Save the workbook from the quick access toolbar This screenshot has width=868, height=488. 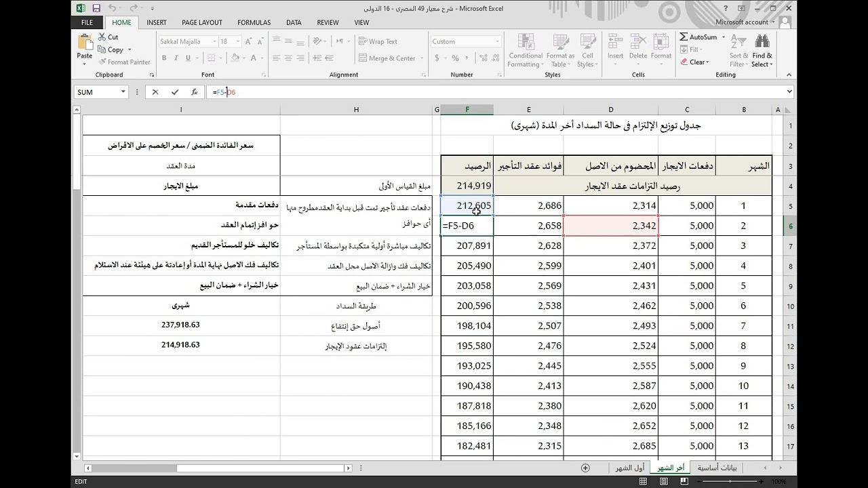[x=96, y=8]
